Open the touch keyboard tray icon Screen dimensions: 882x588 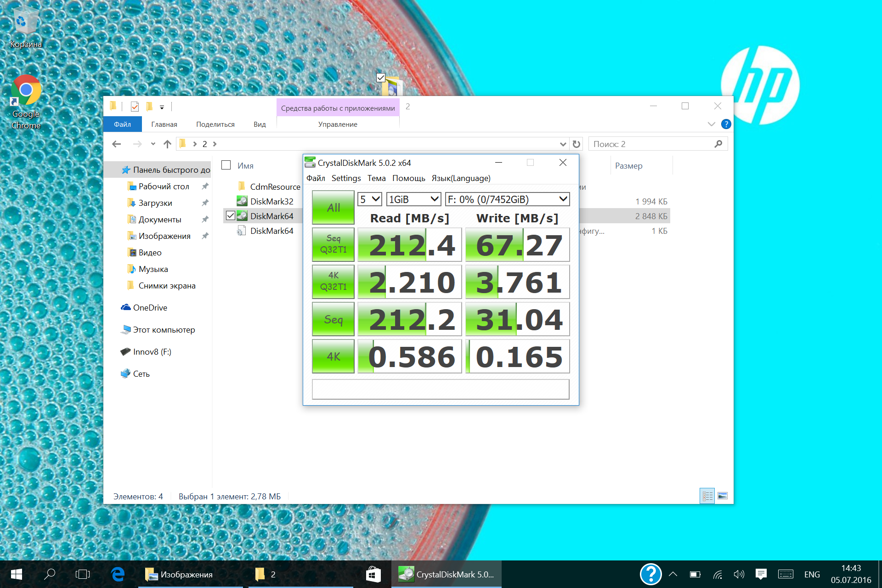pos(786,574)
